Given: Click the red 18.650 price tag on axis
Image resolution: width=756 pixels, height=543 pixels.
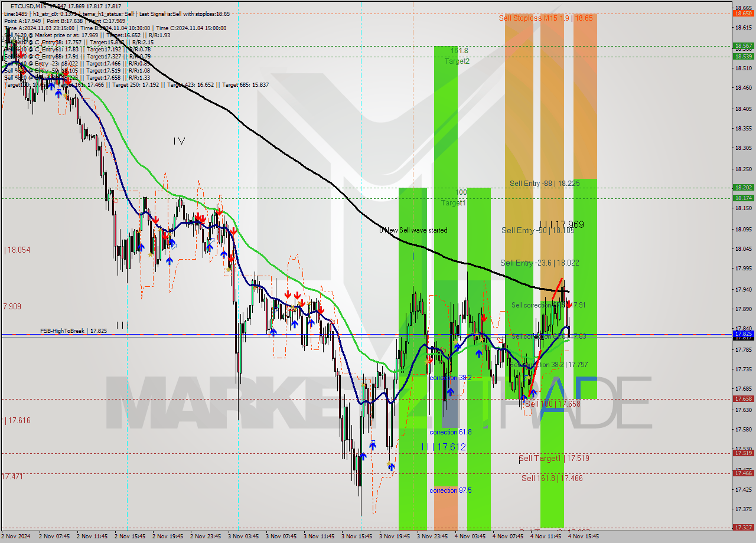Looking at the screenshot, I should tap(743, 13).
